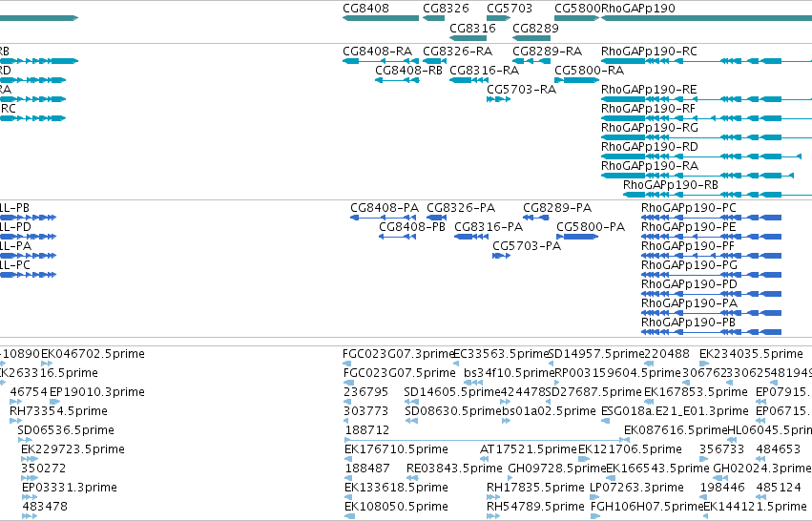Viewport: 812px width, 521px height.
Task: Click the CG5703-PA protein label
Action: [x=527, y=246]
